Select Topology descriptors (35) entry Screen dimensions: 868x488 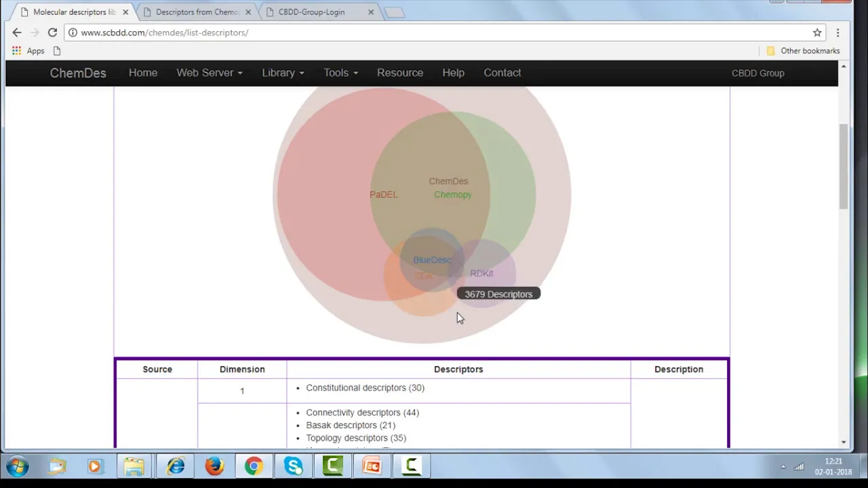[x=356, y=438]
